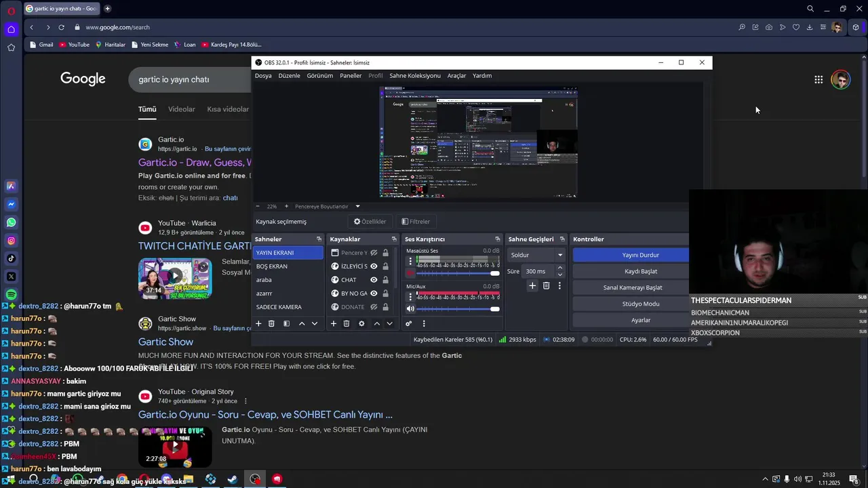Image resolution: width=868 pixels, height=488 pixels.
Task: Zoom out OBS preview with minus
Action: tap(258, 206)
